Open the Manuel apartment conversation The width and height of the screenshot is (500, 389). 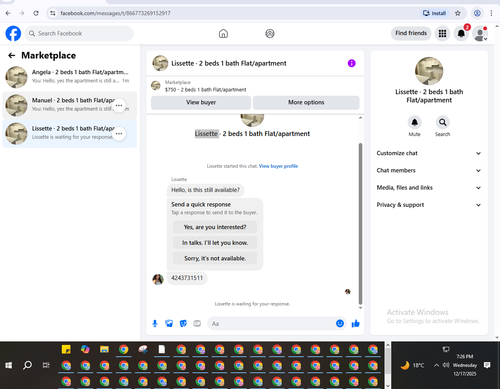69,105
